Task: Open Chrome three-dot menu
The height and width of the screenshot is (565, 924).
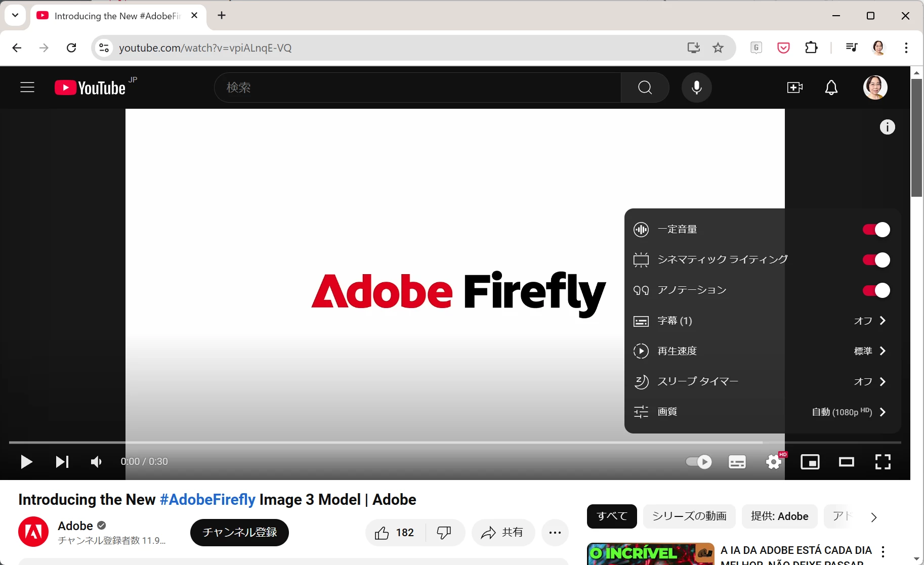Action: 906,48
